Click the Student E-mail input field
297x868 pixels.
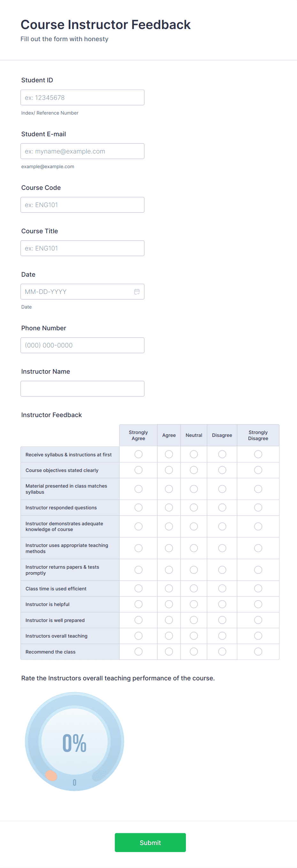point(82,151)
